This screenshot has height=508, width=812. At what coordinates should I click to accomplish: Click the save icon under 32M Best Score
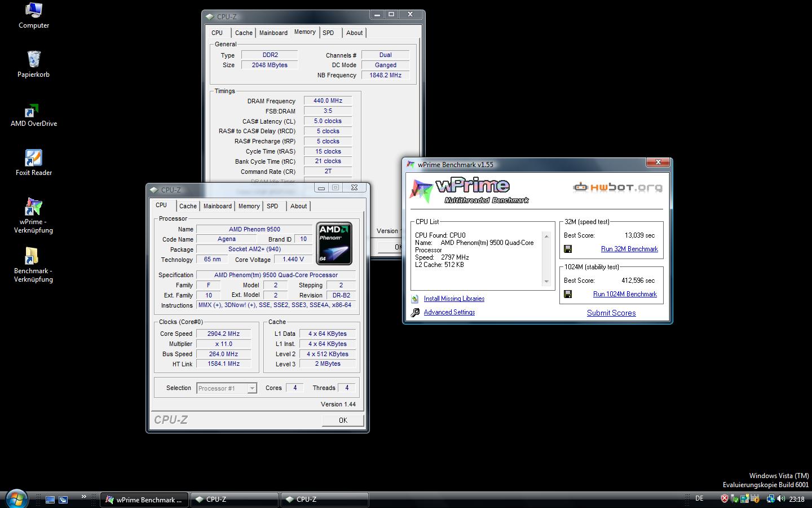click(568, 249)
